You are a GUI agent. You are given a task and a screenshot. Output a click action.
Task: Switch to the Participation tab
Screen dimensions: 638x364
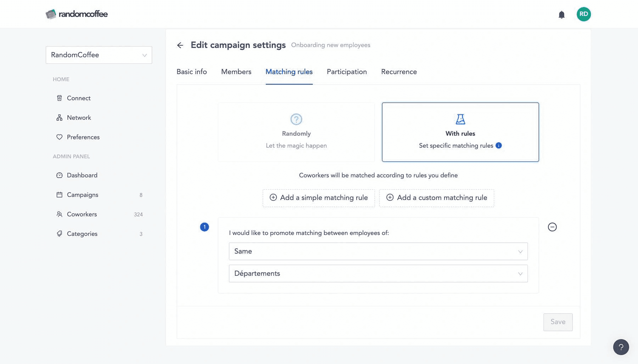pyautogui.click(x=347, y=72)
